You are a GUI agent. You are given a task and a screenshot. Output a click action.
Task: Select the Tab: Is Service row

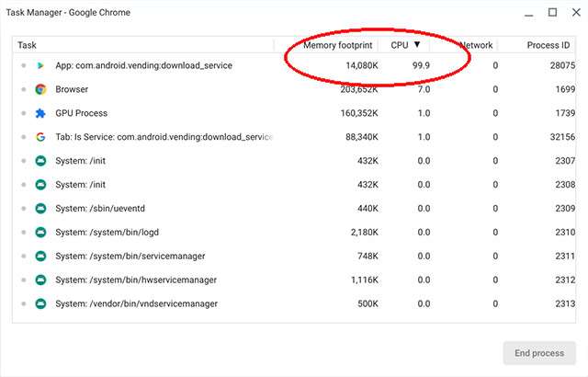coord(294,137)
